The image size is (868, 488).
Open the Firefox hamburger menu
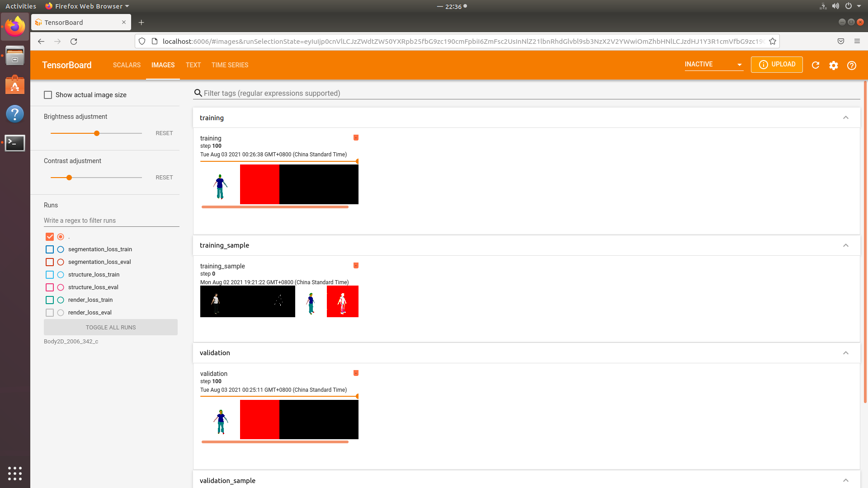857,41
